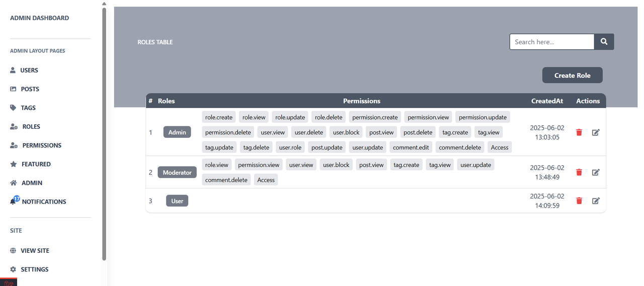Open the View Site link
Screen dimensions: 644x286
pyautogui.click(x=35, y=250)
